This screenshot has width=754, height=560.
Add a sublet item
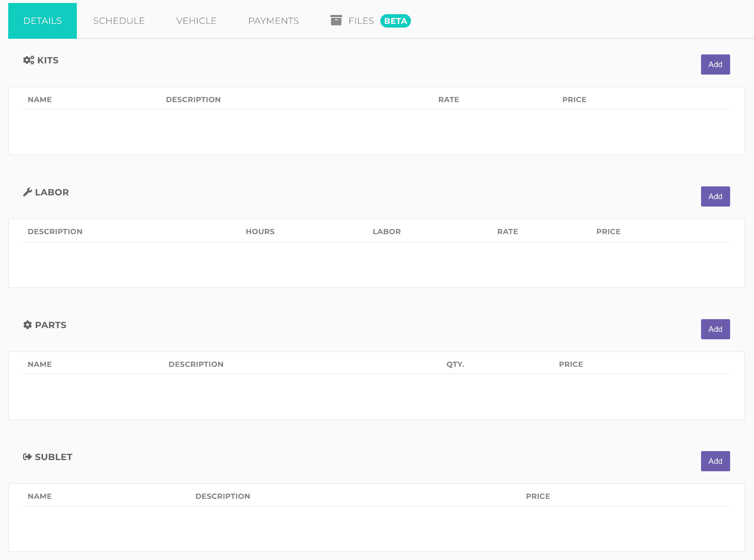tap(715, 461)
